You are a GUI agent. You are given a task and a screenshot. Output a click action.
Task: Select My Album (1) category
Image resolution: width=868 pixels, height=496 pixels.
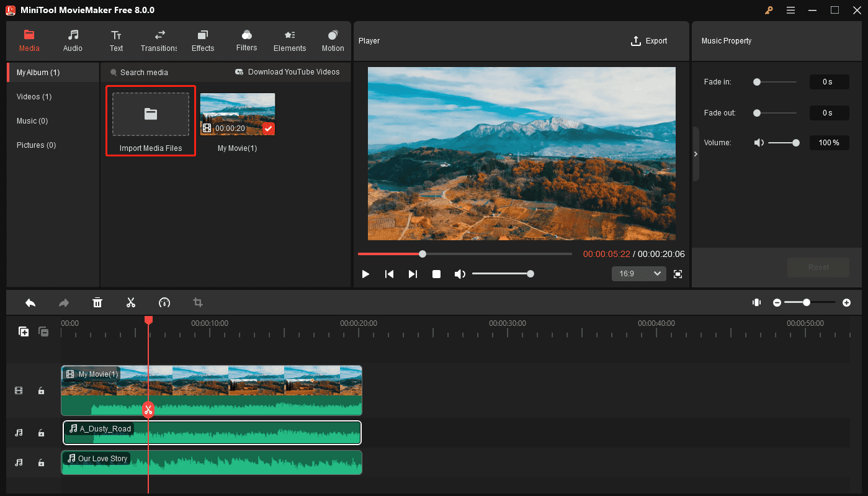pos(53,73)
